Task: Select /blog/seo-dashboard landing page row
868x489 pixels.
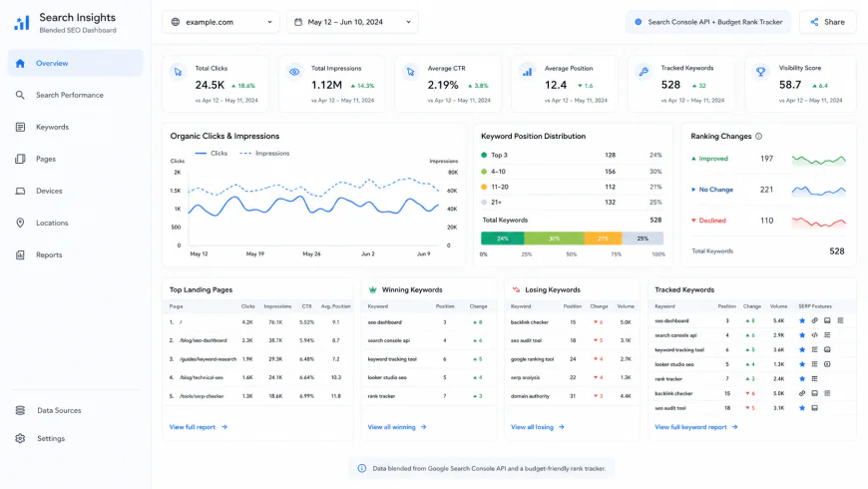Action: (258, 340)
